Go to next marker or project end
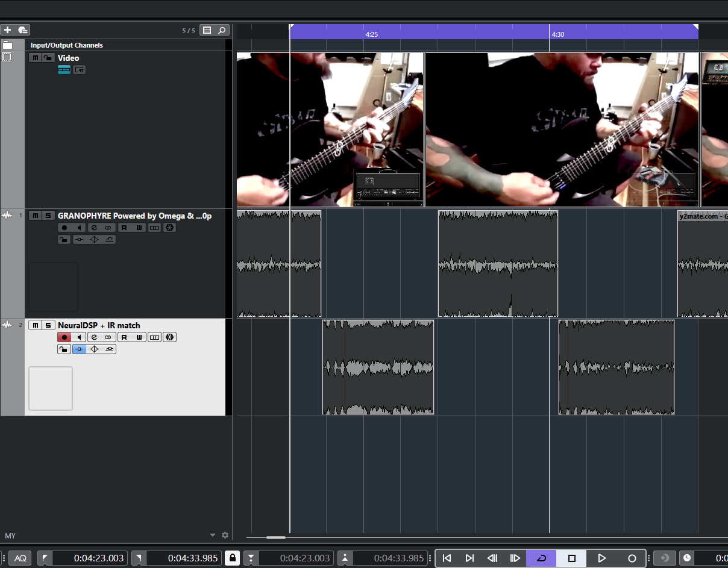Viewport: 728px width, 568px height. click(469, 558)
